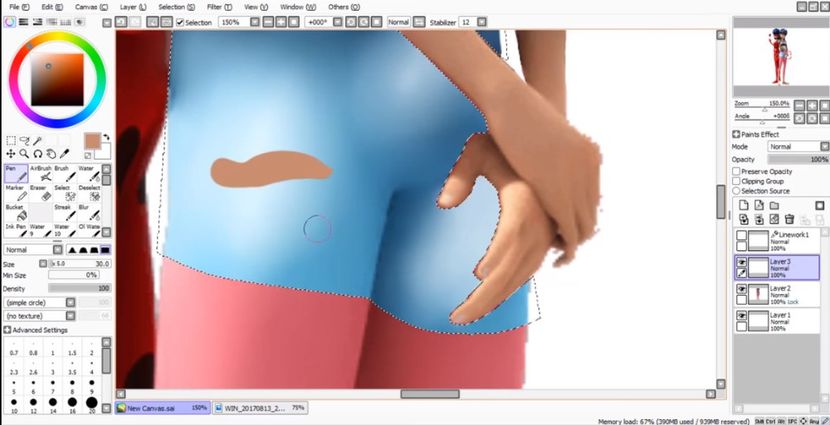830x425 pixels.
Task: Click the delete layer trash icon
Action: pos(789,219)
